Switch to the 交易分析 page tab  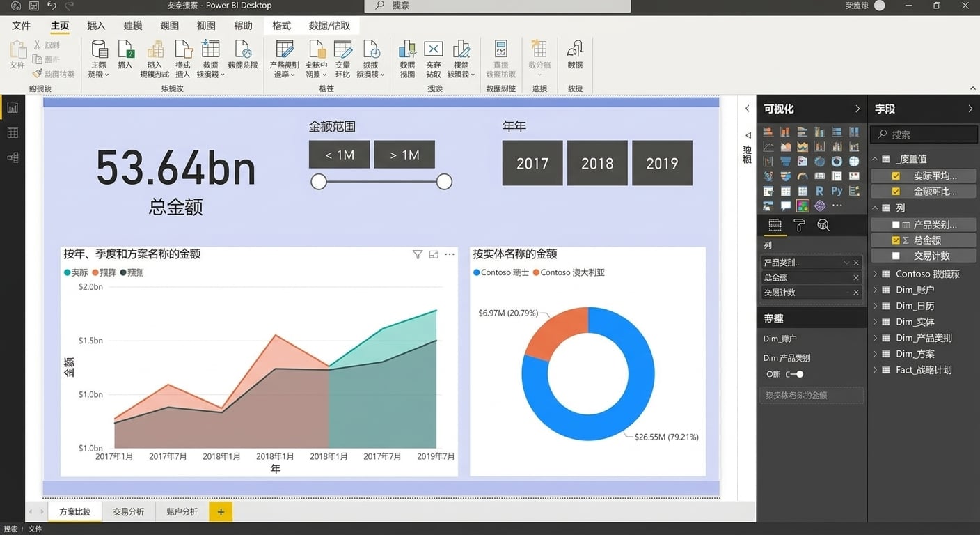click(x=128, y=512)
